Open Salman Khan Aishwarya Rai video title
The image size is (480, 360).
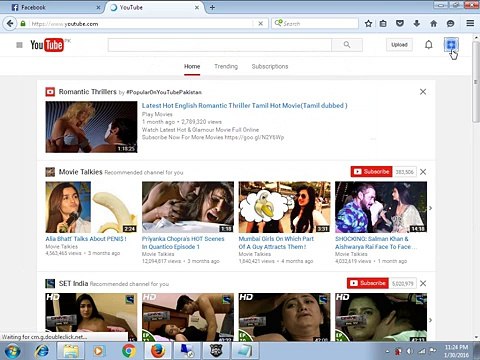pyautogui.click(x=376, y=243)
